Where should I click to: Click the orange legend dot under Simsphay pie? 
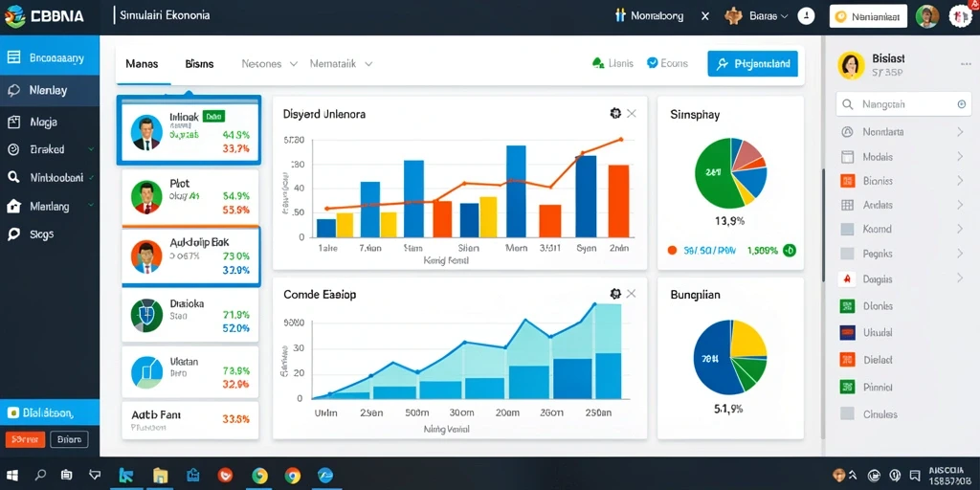point(672,250)
